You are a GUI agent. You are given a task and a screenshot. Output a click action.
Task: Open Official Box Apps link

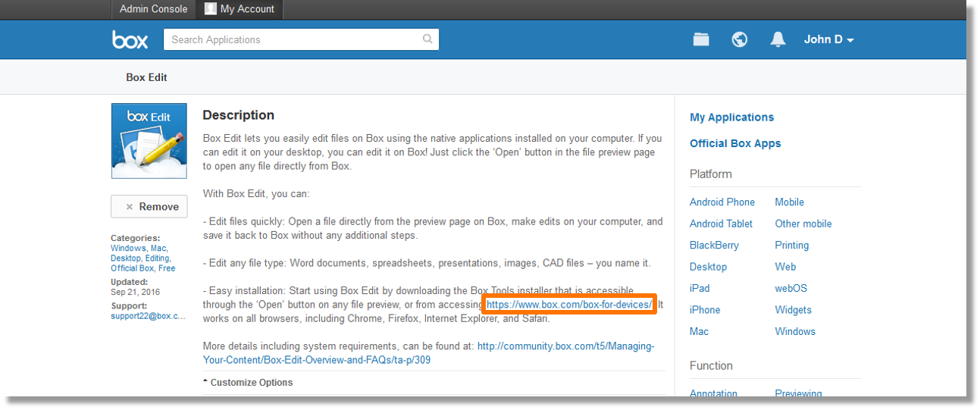(x=735, y=143)
